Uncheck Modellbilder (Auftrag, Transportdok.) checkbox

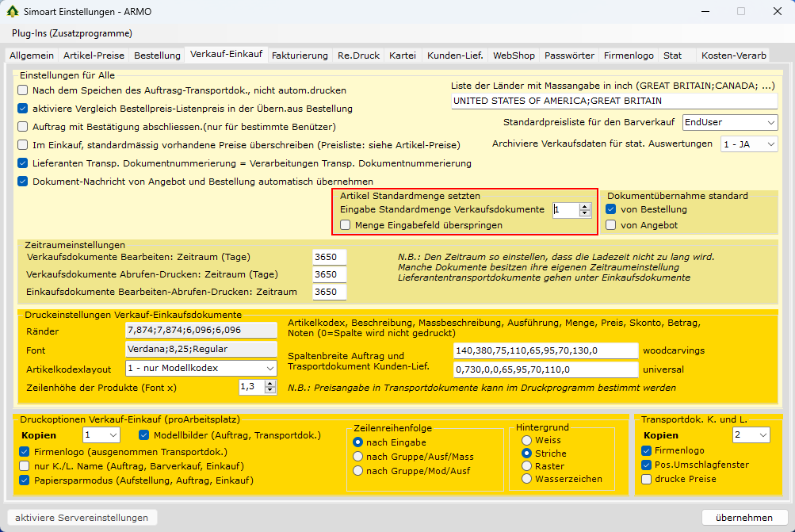click(x=144, y=435)
